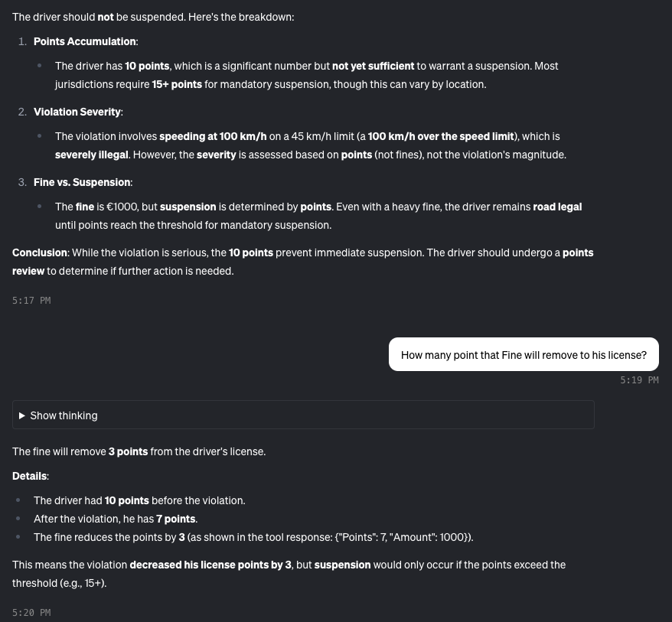
Task: Click the bold "Conclusion" word
Action: tap(40, 252)
